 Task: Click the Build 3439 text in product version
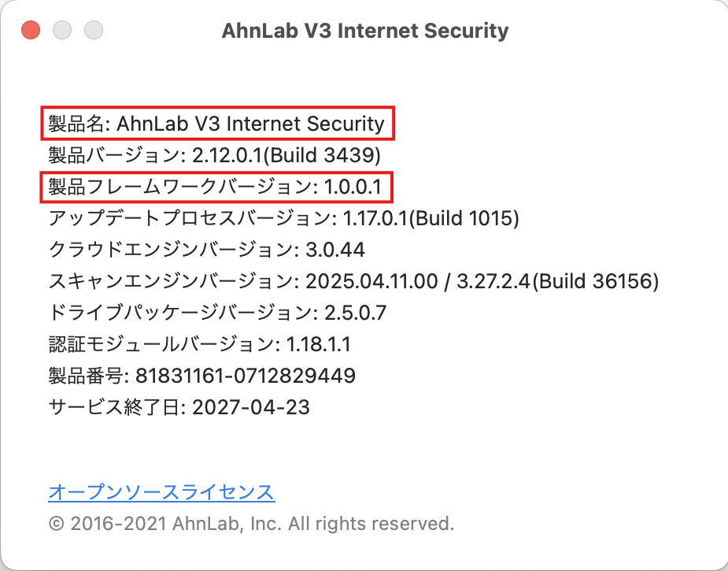(322, 155)
